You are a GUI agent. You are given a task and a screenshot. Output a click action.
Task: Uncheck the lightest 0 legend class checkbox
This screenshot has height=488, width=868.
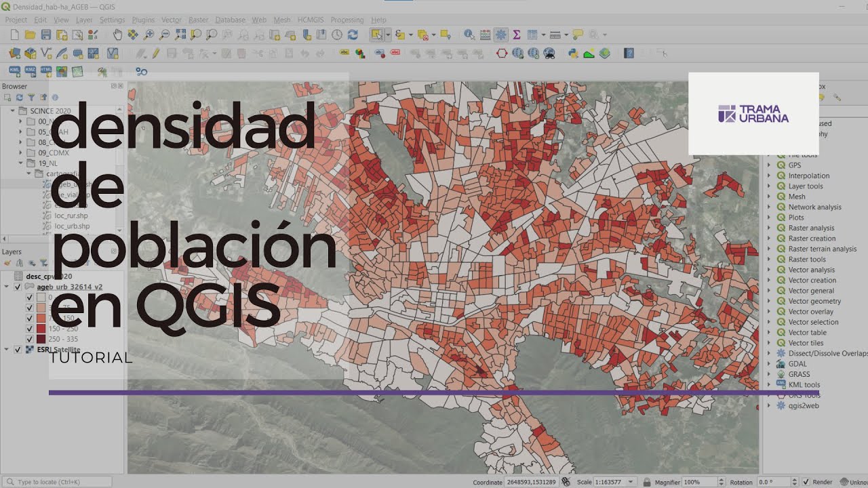coord(29,297)
